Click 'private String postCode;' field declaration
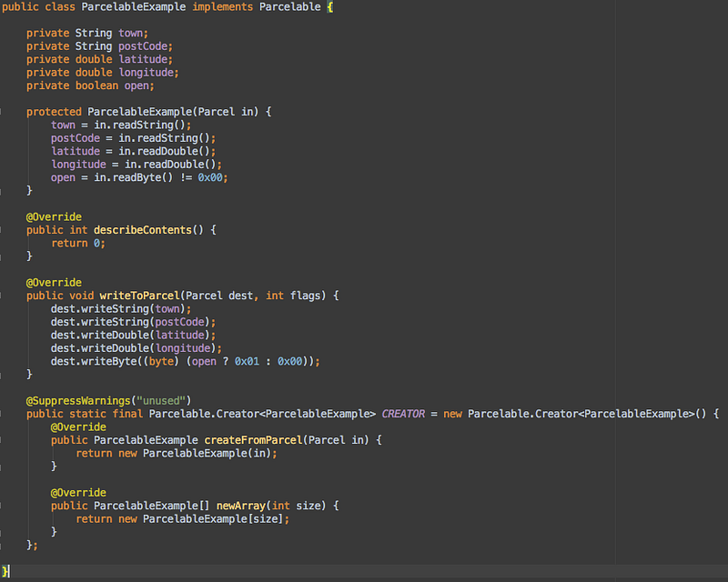Screen dimensions: 728x582 99,46
